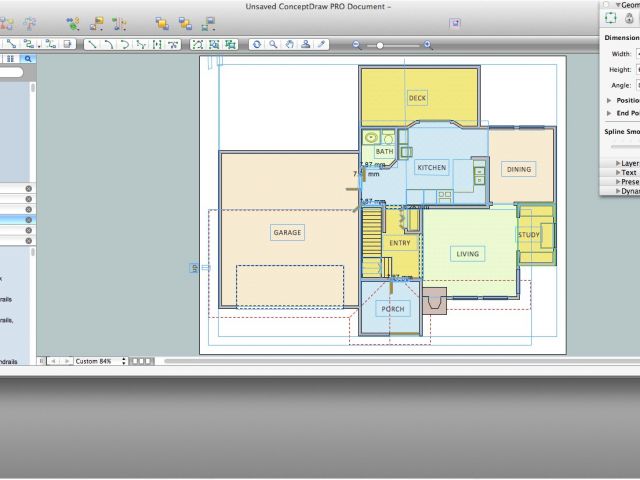This screenshot has width=640, height=480.
Task: Click the zoom slider in toolbar
Action: (x=380, y=45)
